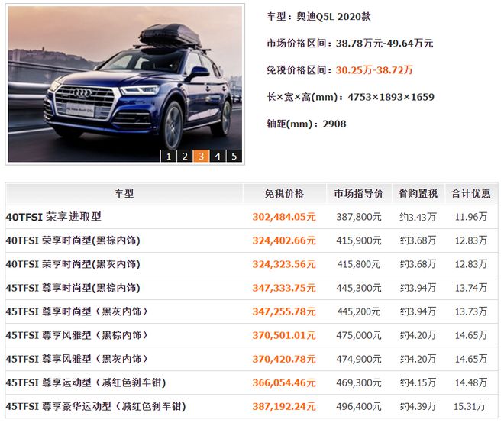The image size is (504, 426).
Task: Show slide 2 of the car gallery
Action: [185, 157]
